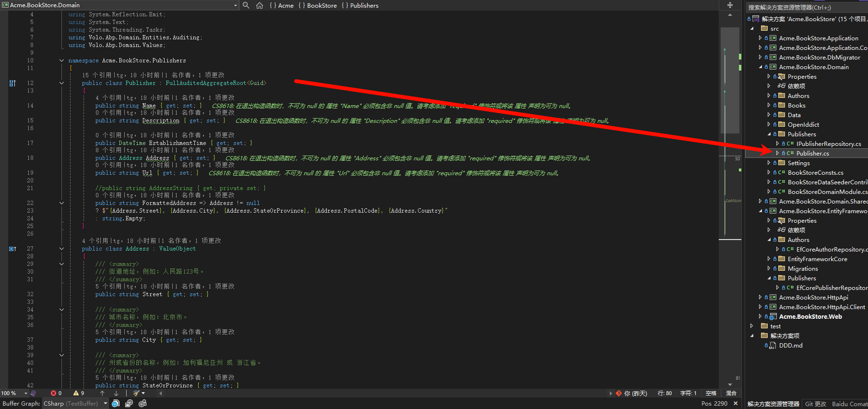Select the OpenIddict folder under Domain
Viewport: 868px width, 409px height.
click(803, 124)
